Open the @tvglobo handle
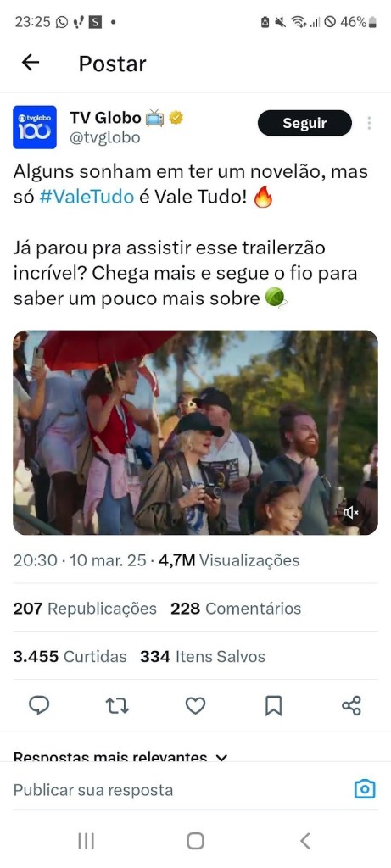Image resolution: width=391 pixels, height=868 pixels. point(104,137)
